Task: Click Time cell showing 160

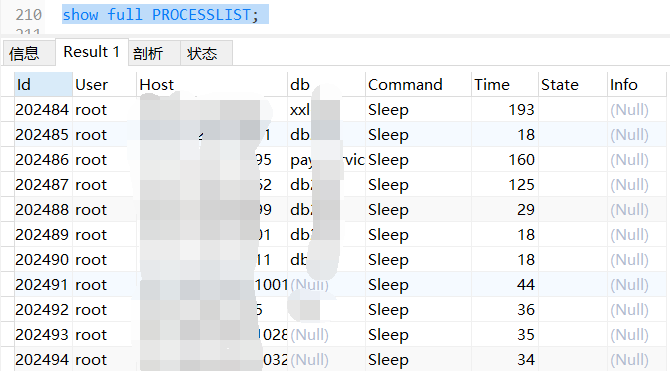Action: pos(521,159)
